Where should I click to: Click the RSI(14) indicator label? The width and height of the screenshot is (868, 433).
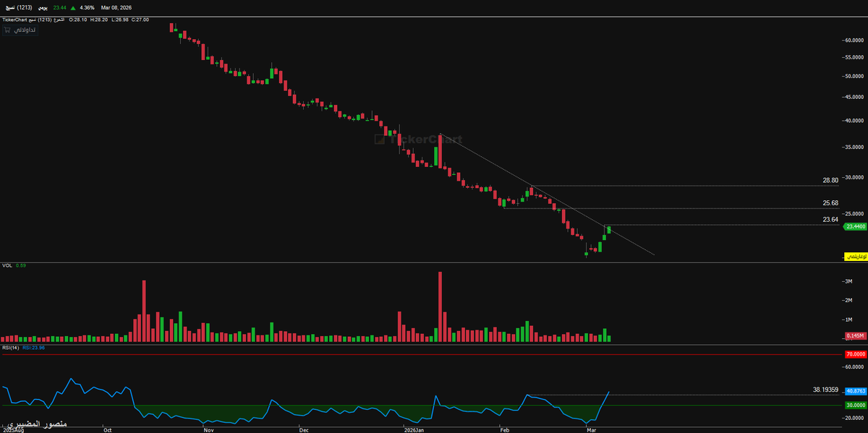click(x=10, y=348)
